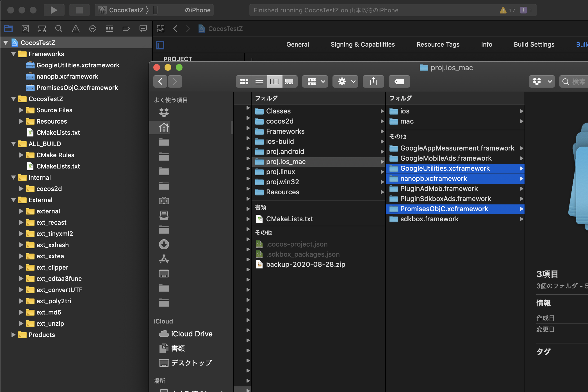Click the Finder edit tags button
The height and width of the screenshot is (392, 588).
399,81
